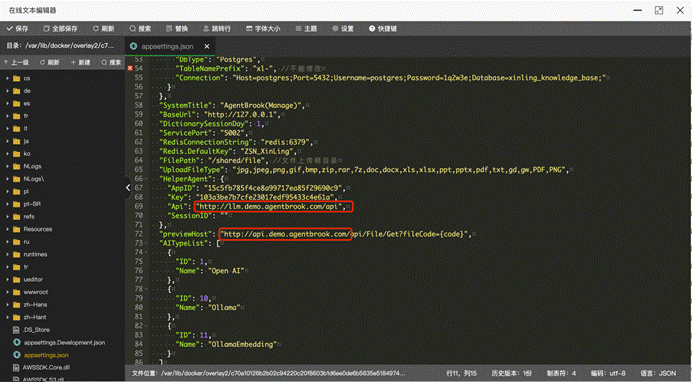This screenshot has width=692, height=382.
Task: Click 全部保存 to save all files
Action: coord(60,29)
